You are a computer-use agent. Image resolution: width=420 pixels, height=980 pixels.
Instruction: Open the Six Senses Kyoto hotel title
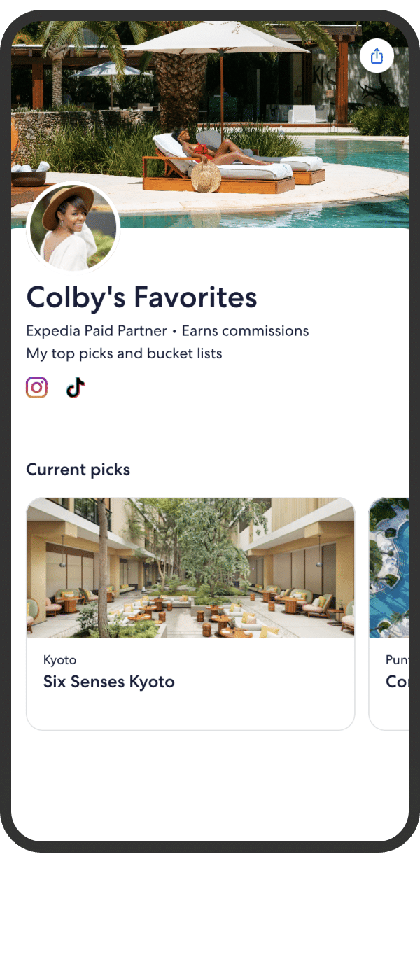point(108,682)
